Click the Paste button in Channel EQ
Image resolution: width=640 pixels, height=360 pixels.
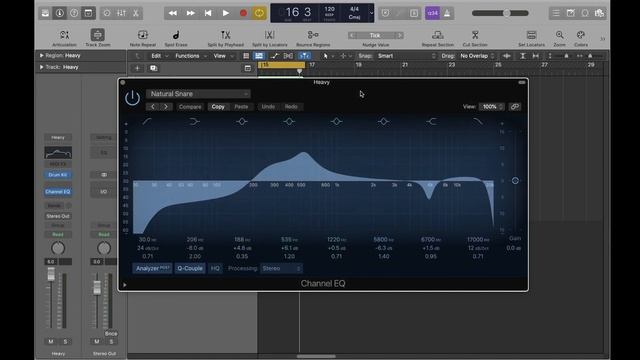[241, 107]
